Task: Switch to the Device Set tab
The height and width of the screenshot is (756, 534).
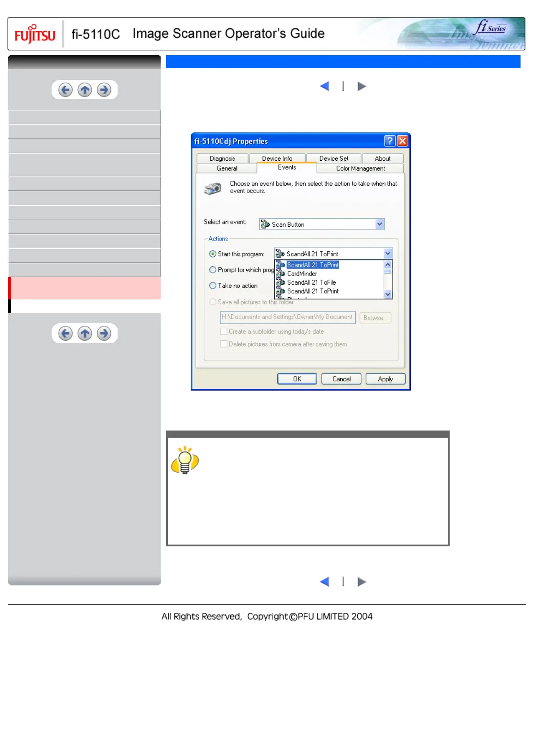Action: pos(334,158)
